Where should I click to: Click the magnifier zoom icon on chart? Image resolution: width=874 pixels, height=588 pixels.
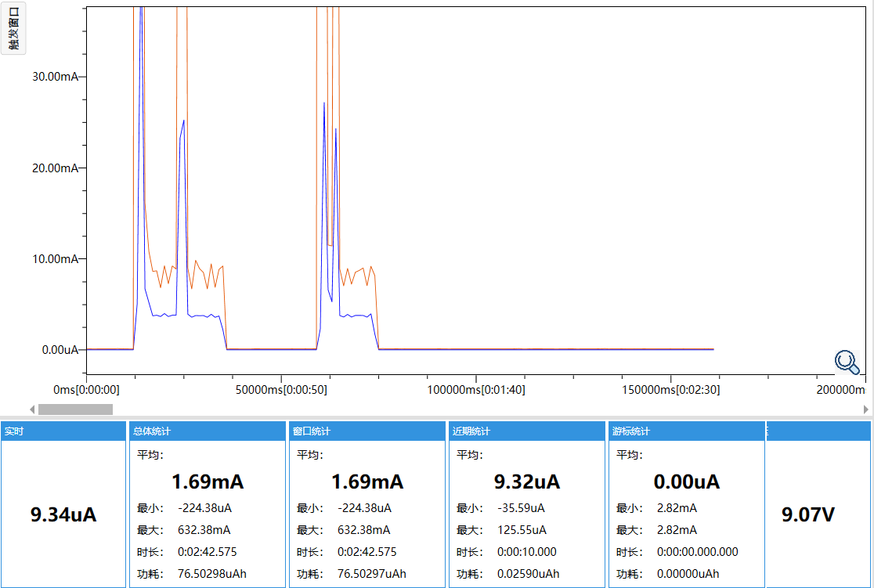847,361
